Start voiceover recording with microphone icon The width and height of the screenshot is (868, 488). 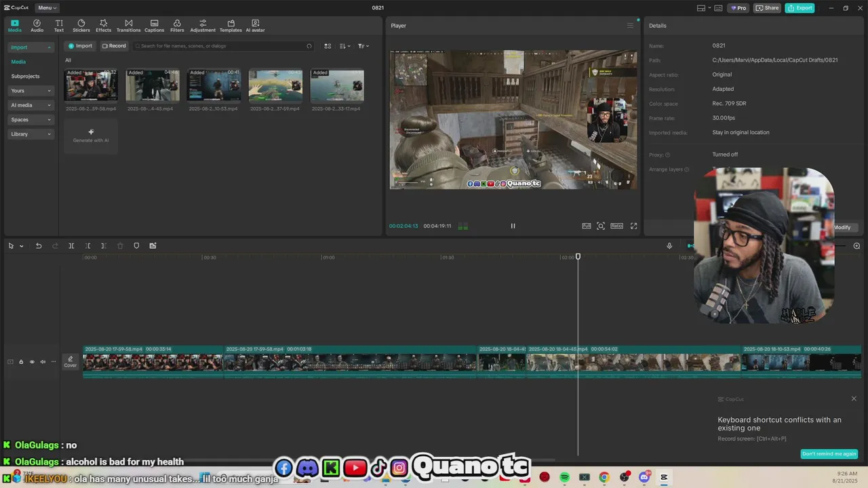(669, 246)
